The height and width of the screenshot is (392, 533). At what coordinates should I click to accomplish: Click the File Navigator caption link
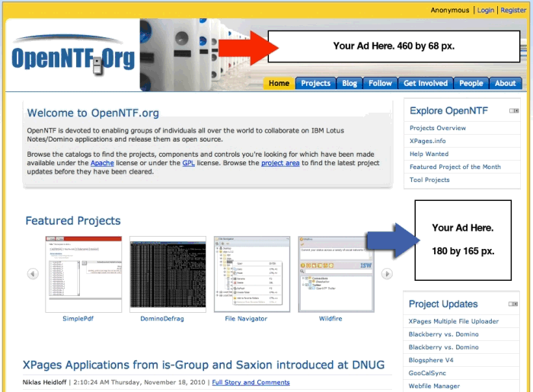click(x=246, y=319)
